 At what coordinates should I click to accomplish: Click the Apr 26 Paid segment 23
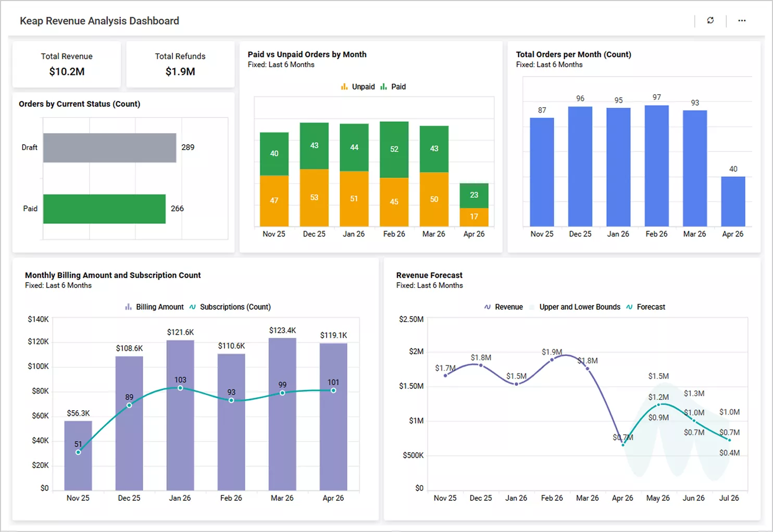pyautogui.click(x=474, y=195)
